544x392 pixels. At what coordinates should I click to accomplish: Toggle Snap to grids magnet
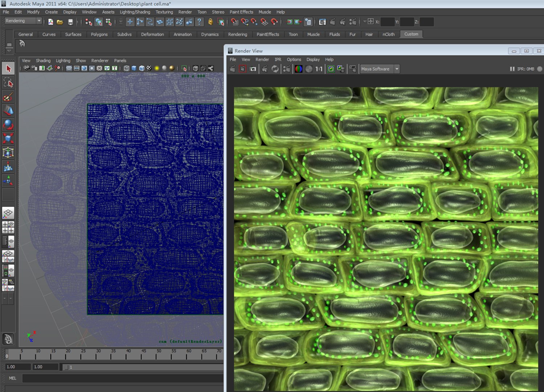point(234,22)
